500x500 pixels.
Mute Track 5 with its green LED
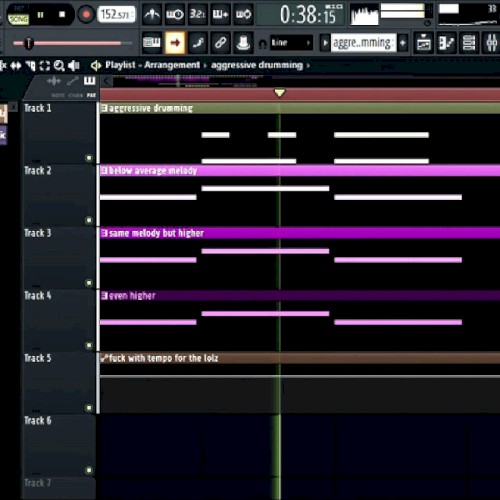click(x=89, y=407)
